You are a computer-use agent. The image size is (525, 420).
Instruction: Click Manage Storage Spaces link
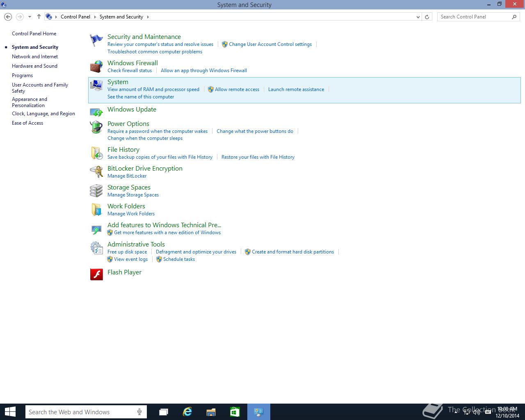point(133,195)
